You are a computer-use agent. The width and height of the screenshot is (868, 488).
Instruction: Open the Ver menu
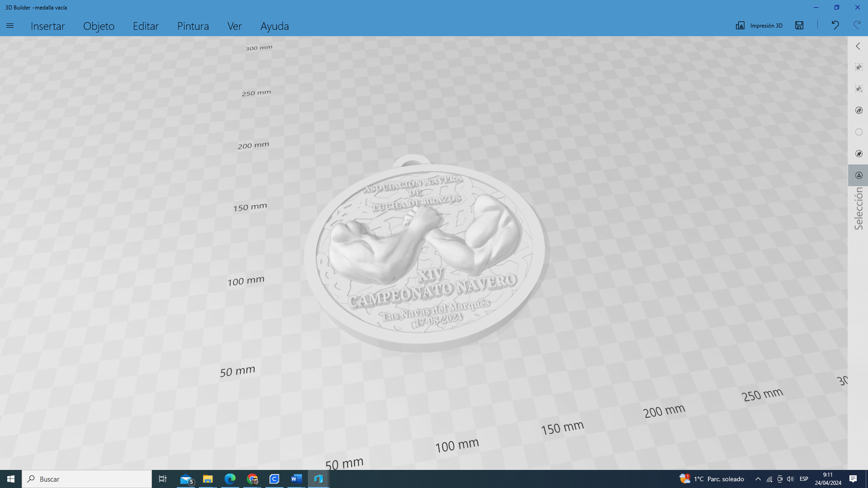[234, 26]
